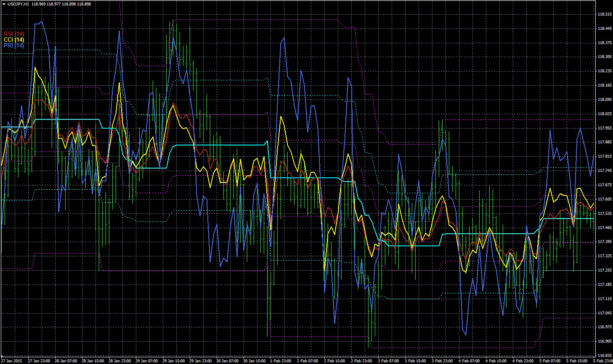Click the 118.305 price axis label
Image resolution: width=613 pixels, height=364 pixels.
[x=604, y=57]
